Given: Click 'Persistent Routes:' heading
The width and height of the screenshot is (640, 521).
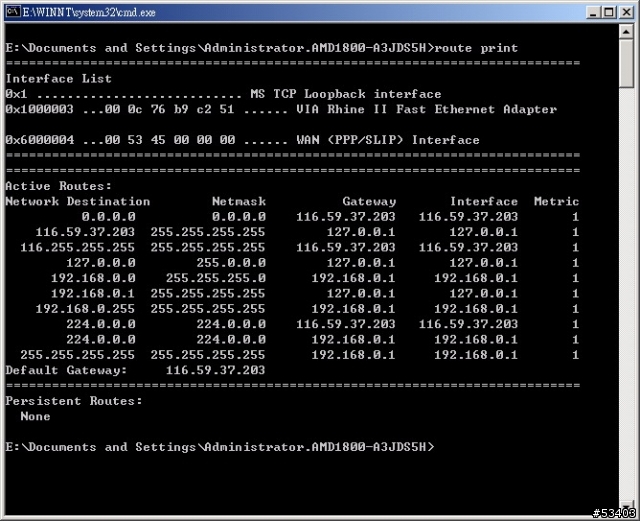Looking at the screenshot, I should tap(74, 401).
